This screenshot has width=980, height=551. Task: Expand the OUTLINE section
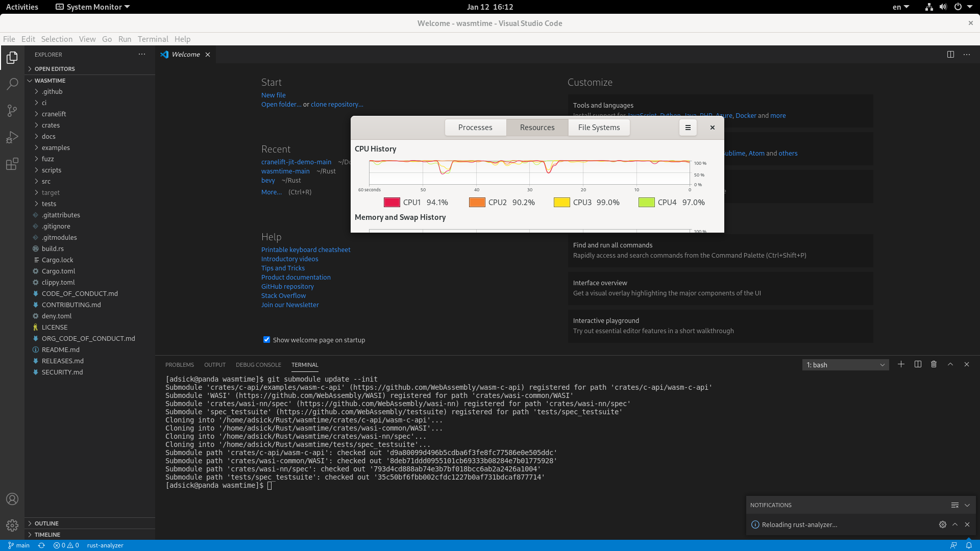tap(90, 523)
